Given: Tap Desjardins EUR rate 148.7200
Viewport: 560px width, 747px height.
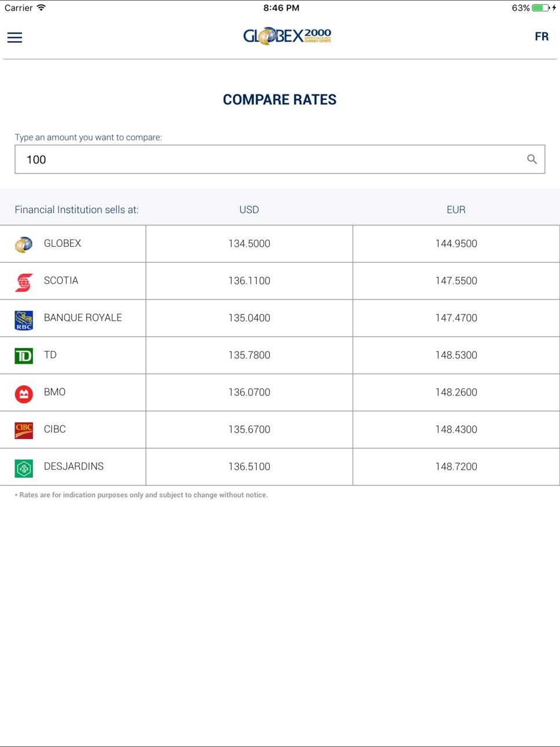Looking at the screenshot, I should tap(456, 467).
